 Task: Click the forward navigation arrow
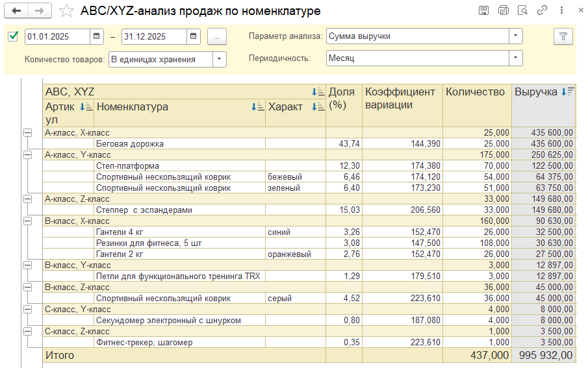[40, 11]
